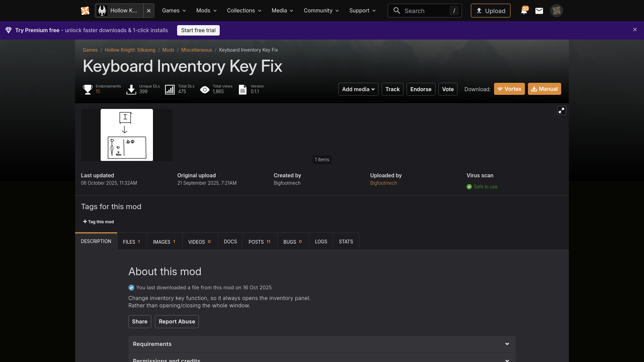Switch to the Posts tab

point(260,242)
